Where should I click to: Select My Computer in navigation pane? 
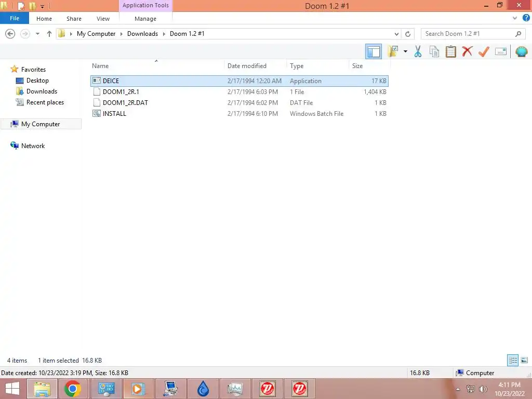click(41, 124)
